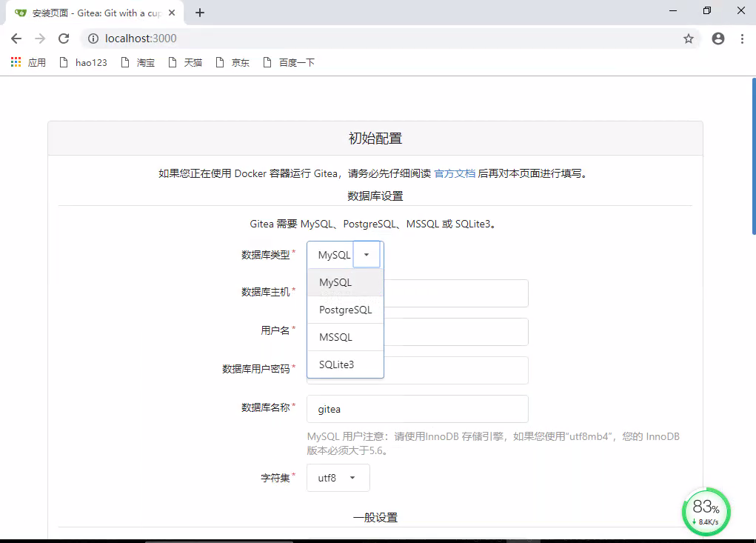This screenshot has height=543, width=756.
Task: Click the MySQL 用户注意 InnoDB hint text
Action: (493, 444)
